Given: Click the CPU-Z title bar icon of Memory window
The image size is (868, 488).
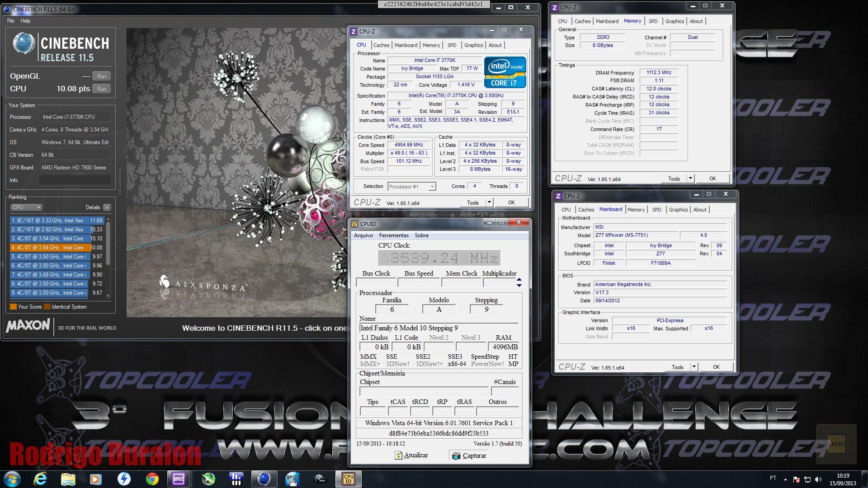Looking at the screenshot, I should click(x=555, y=8).
